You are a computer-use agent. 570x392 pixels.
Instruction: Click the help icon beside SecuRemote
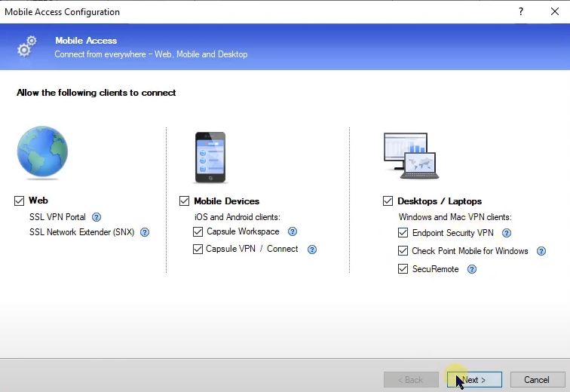point(471,270)
